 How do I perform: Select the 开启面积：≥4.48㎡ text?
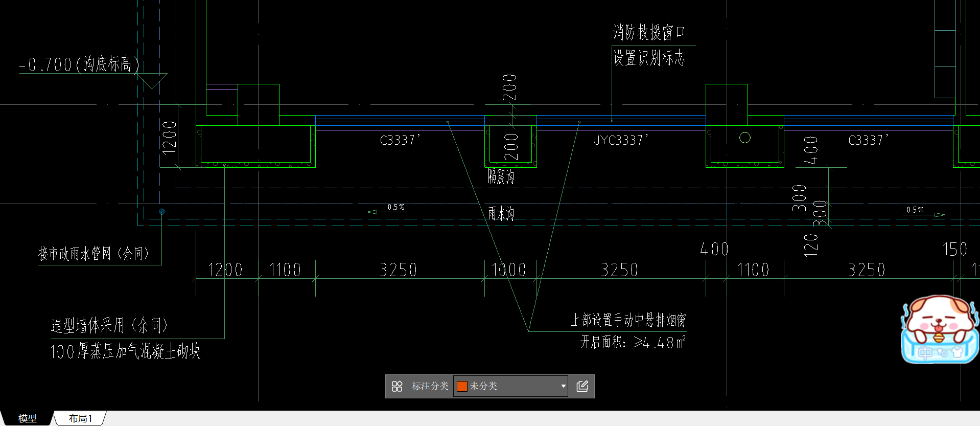[633, 342]
